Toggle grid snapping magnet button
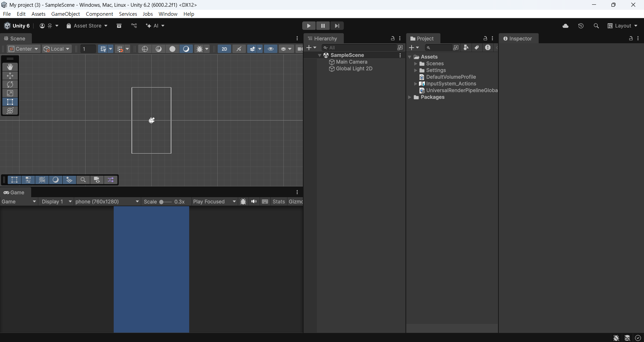The image size is (644, 342). tap(120, 49)
